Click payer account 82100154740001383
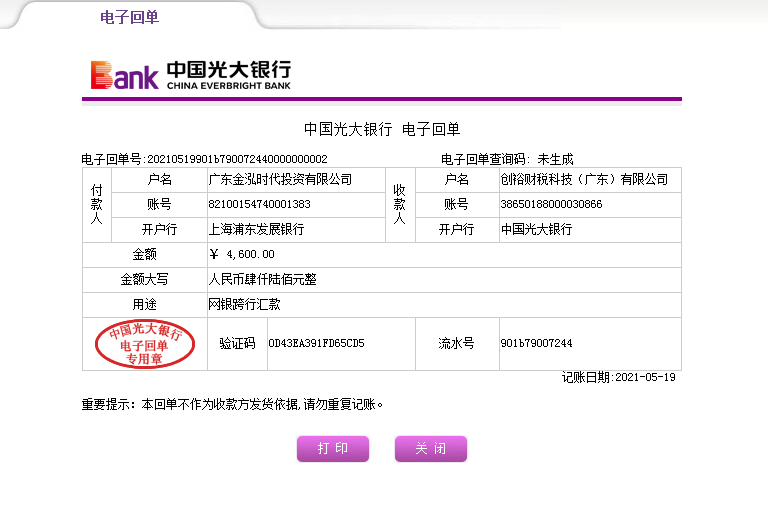The height and width of the screenshot is (513, 768). click(259, 204)
